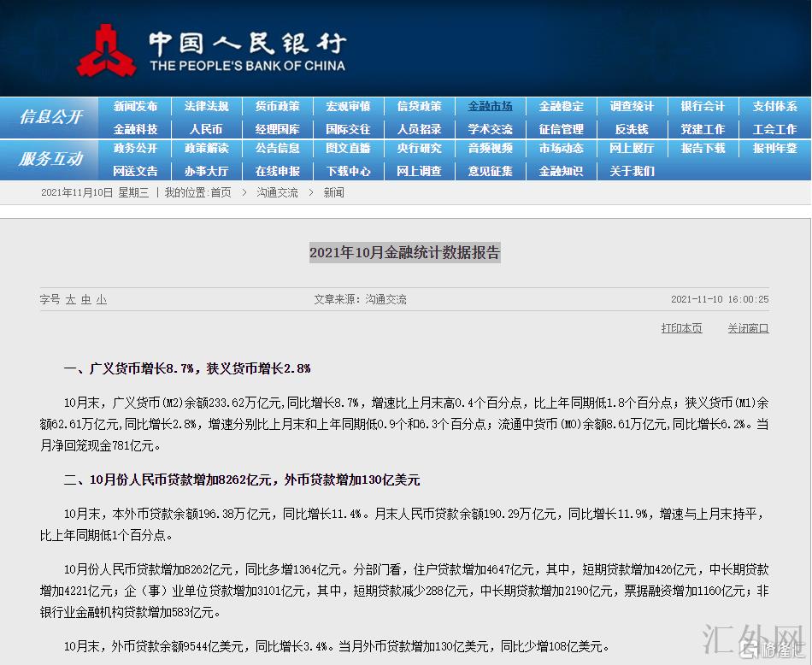Click 征信管理 in the navigation

(561, 129)
